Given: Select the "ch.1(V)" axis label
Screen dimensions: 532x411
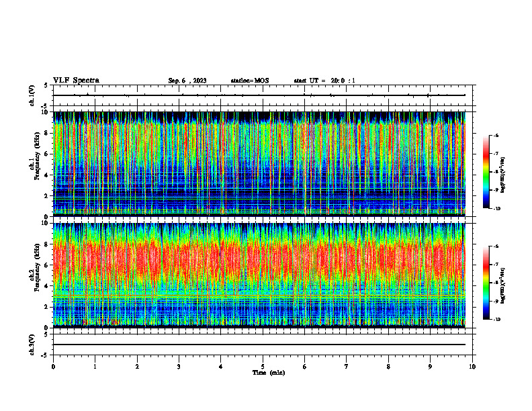Looking at the screenshot, I should [x=32, y=95].
